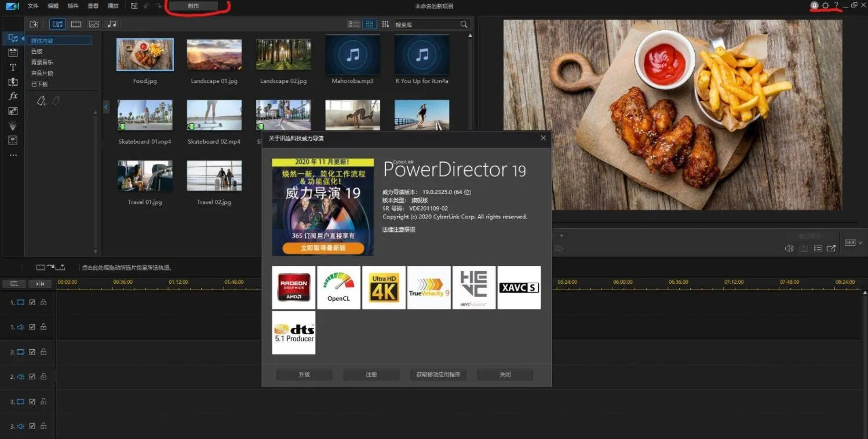Filter library to show audio only

112,24
